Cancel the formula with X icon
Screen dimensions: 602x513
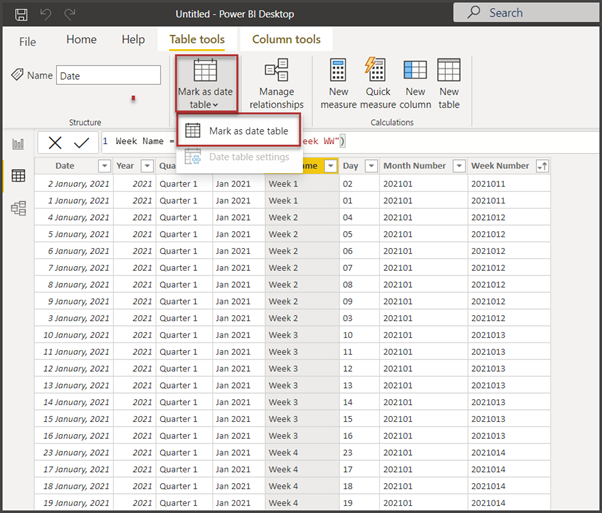pos(55,143)
